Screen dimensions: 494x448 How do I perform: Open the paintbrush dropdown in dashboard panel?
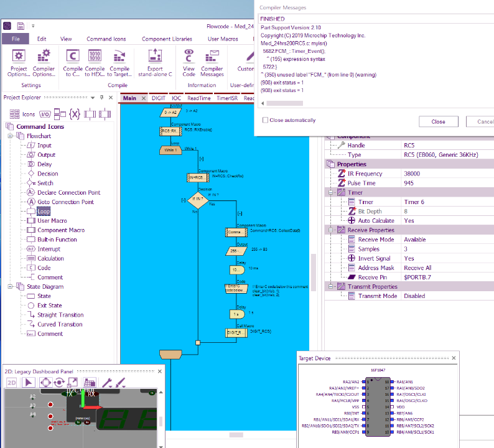[x=120, y=383]
